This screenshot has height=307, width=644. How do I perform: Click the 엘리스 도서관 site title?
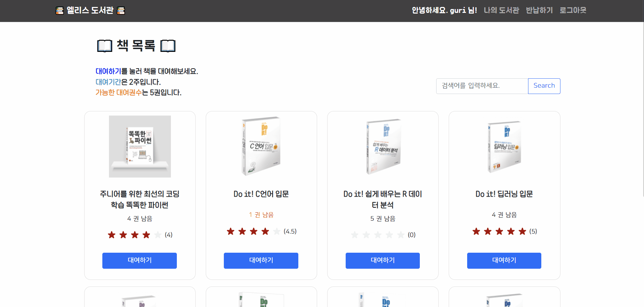tap(90, 10)
